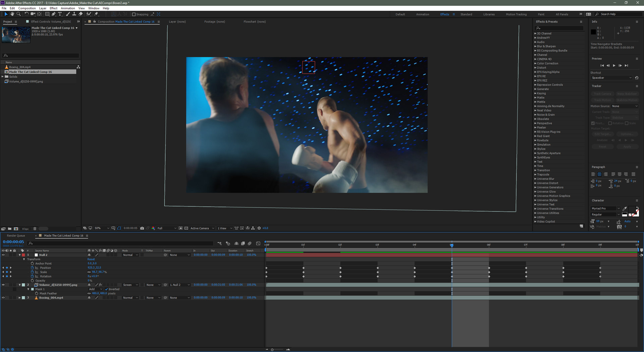Toggle the Anchor Point stopwatch on Null 2
Screen dimensions: 644x352
pyautogui.click(x=32, y=263)
